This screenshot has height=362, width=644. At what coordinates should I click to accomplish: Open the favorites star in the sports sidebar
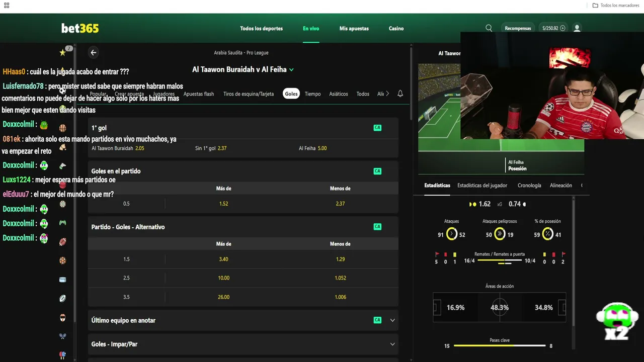pyautogui.click(x=62, y=52)
